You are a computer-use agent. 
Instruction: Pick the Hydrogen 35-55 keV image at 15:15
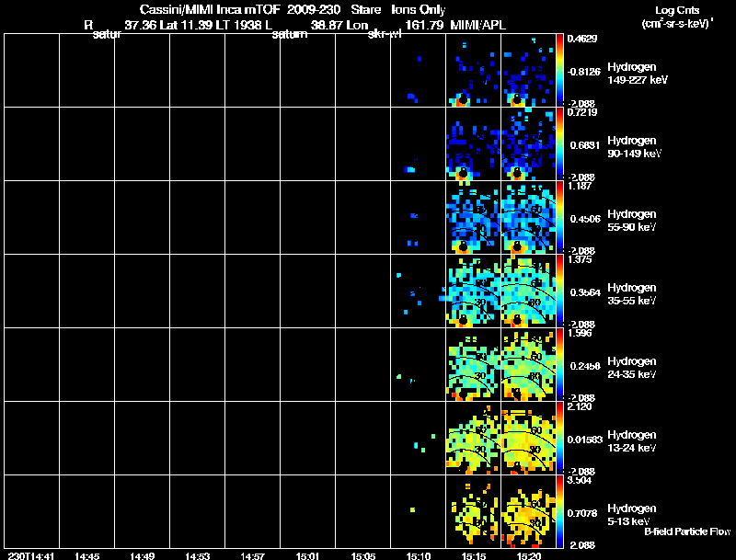click(473, 291)
